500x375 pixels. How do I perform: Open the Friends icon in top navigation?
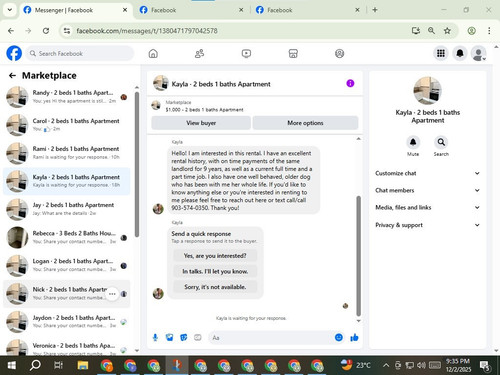pyautogui.click(x=199, y=54)
